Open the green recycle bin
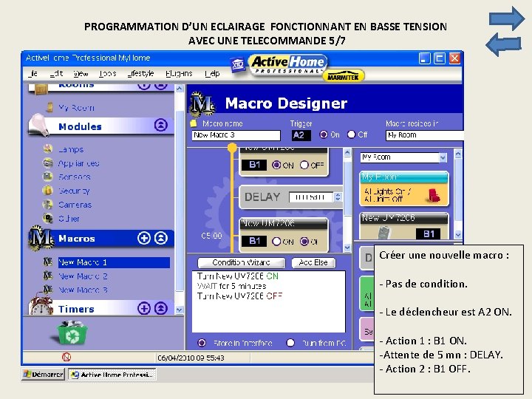 coord(71,332)
